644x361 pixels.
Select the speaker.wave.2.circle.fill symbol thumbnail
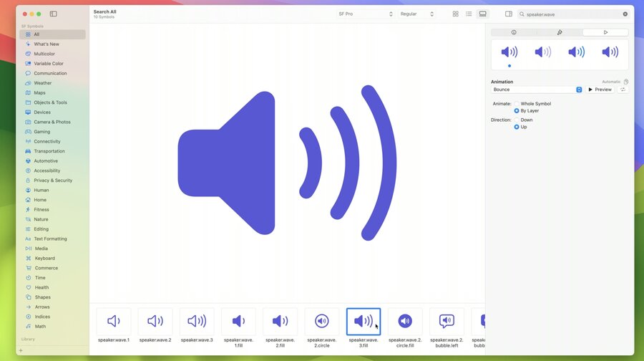tap(405, 321)
